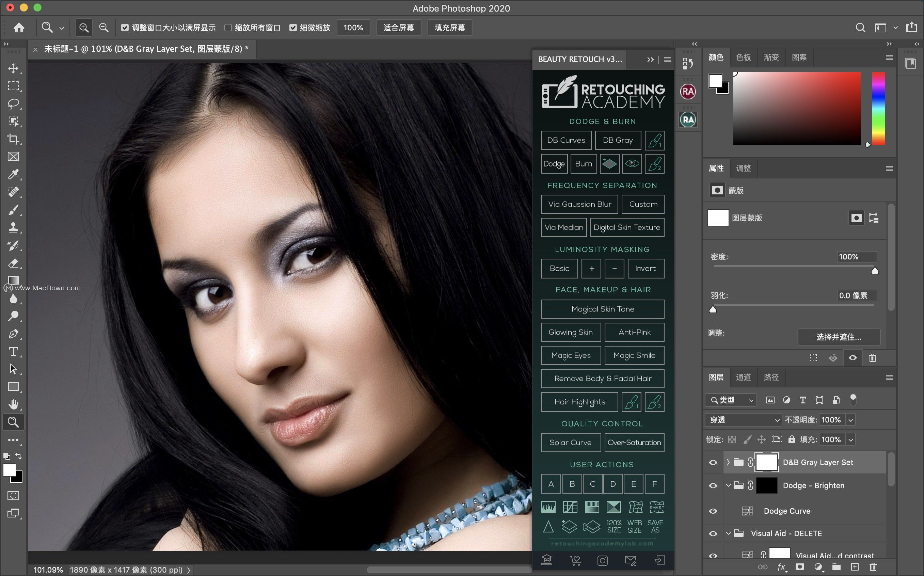
Task: Select the Hand tool
Action: pos(13,404)
